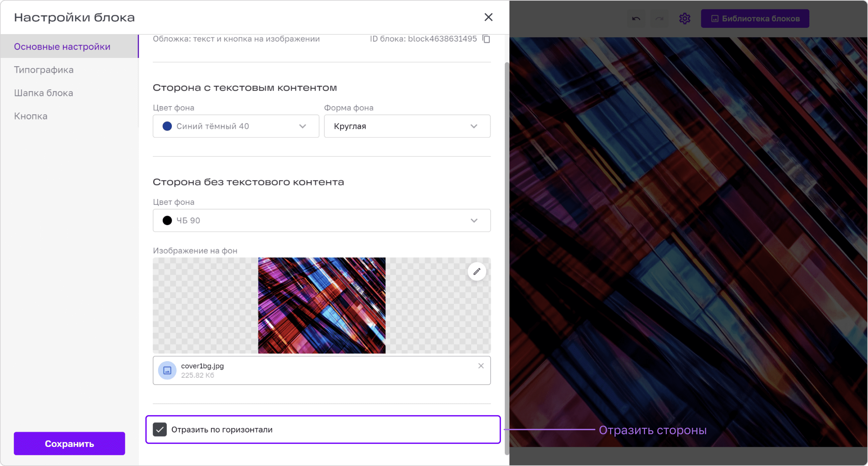
Task: Open the Синий тёмный 40 color dropdown
Action: (236, 126)
